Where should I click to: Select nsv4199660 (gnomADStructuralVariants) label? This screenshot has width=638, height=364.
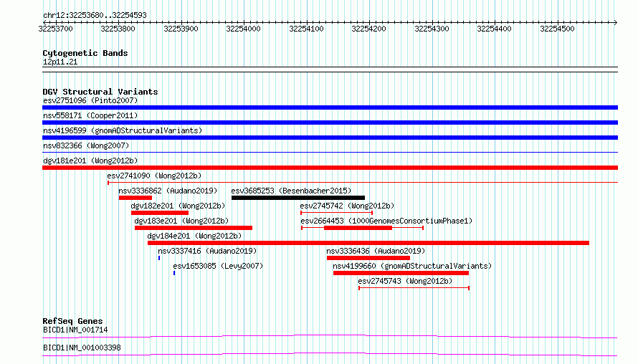tap(412, 266)
